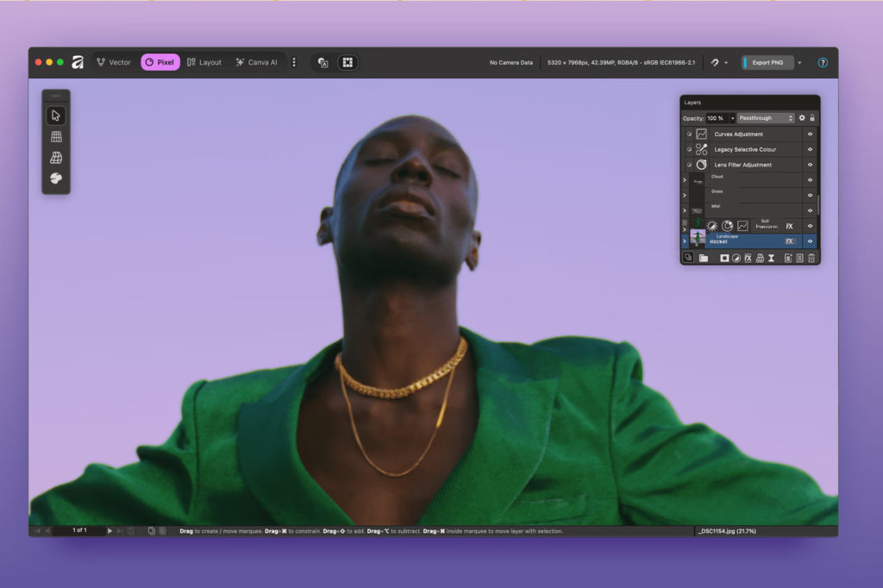Open the Passthrough blend mode dropdown

766,118
